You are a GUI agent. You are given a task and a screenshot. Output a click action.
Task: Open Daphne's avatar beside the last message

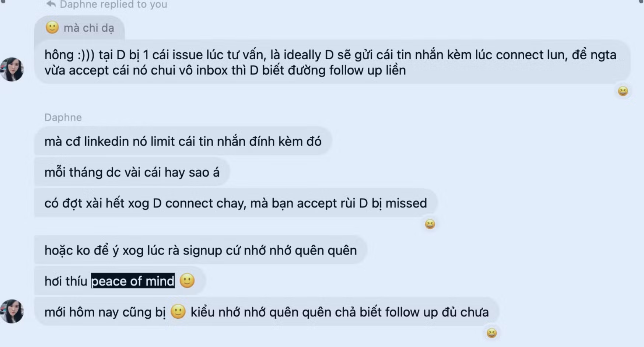pos(12,311)
